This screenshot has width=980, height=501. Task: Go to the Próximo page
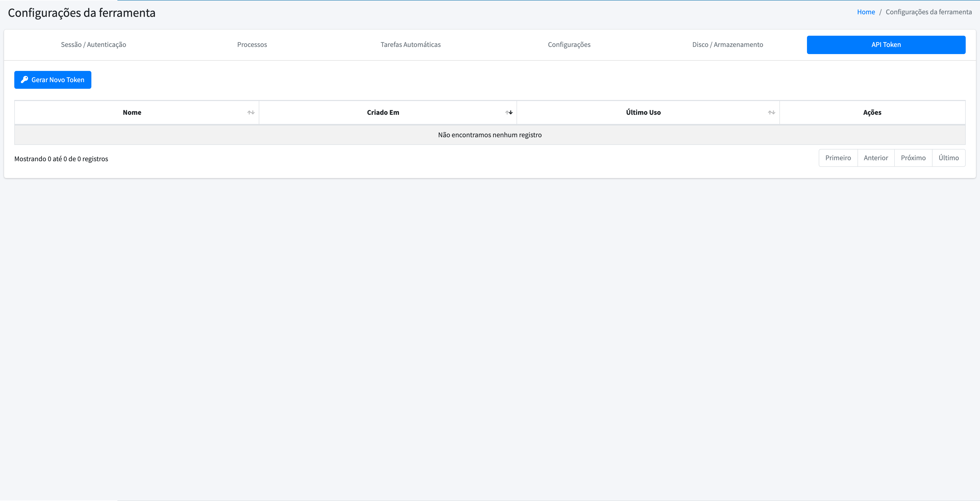tap(913, 158)
